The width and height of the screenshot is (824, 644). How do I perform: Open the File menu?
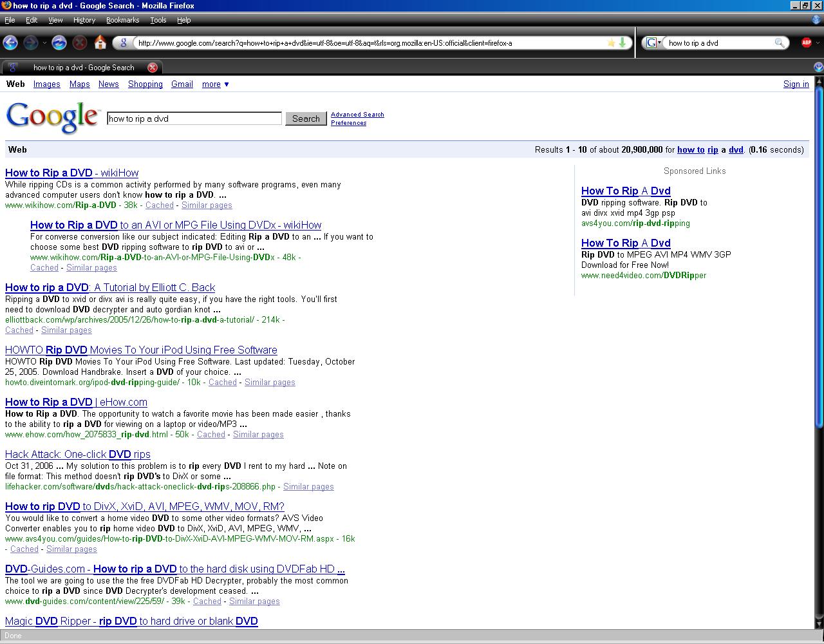10,20
